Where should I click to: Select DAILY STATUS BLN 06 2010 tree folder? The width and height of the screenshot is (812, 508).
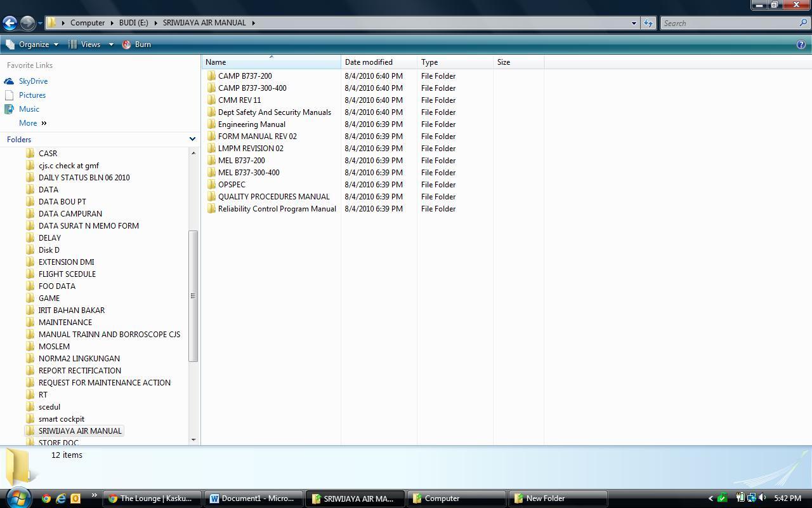[84, 178]
